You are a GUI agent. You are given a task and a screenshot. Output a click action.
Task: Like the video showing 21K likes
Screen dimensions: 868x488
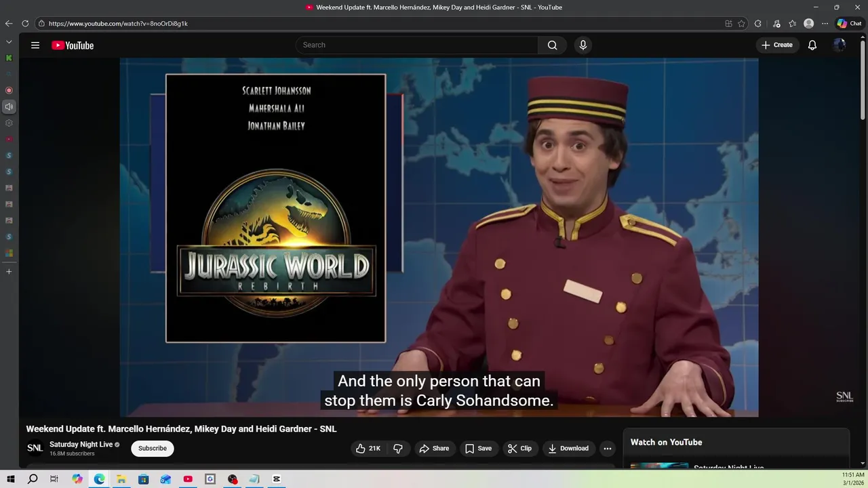point(368,448)
